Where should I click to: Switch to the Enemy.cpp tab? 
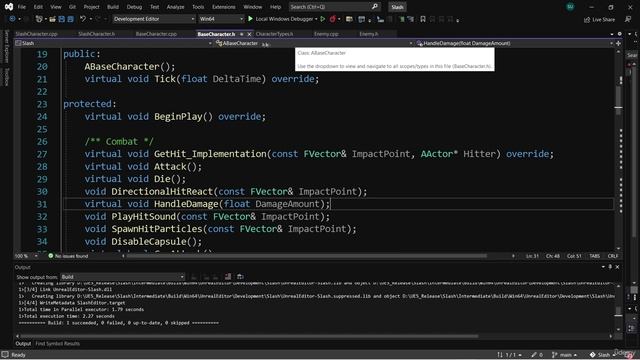[x=326, y=34]
